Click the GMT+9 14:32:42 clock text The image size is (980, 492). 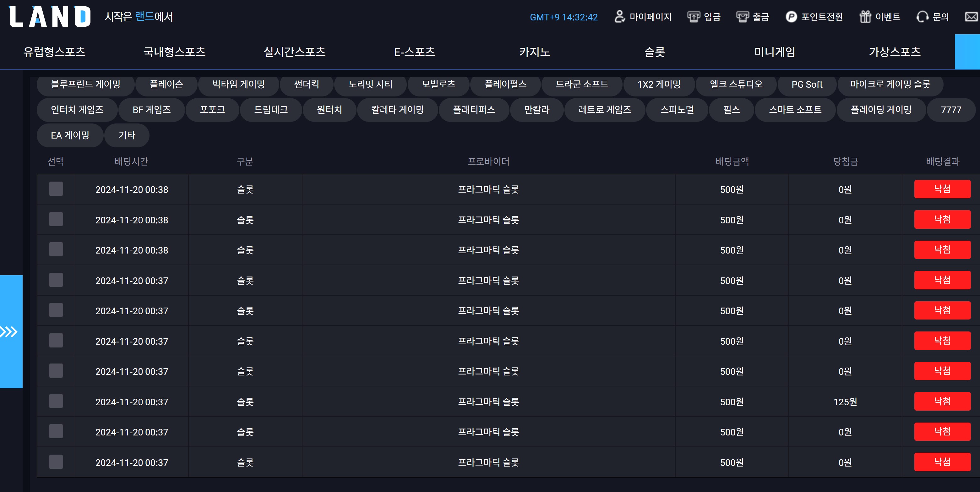click(563, 17)
